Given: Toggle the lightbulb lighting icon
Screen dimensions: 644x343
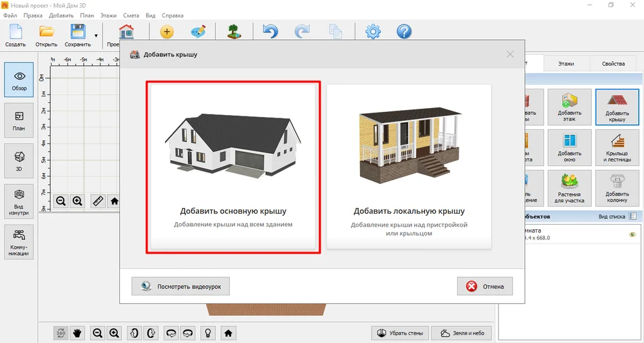Looking at the screenshot, I should [208, 333].
